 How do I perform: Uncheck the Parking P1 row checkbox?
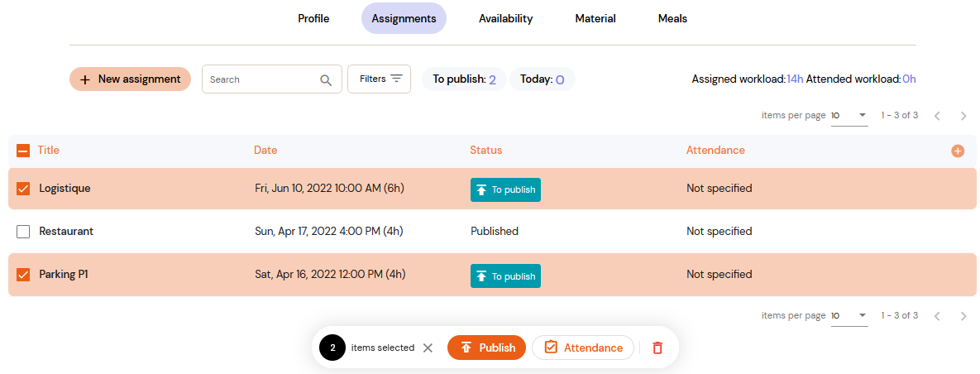(x=23, y=275)
